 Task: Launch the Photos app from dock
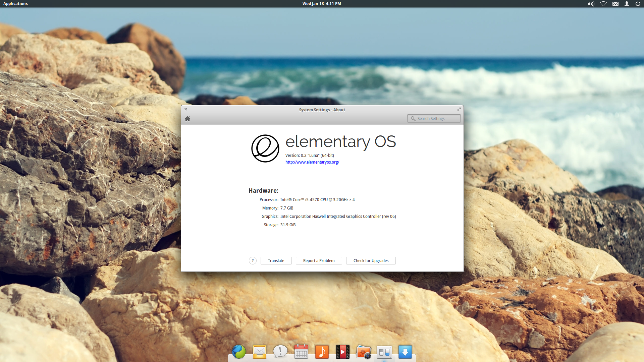point(364,352)
